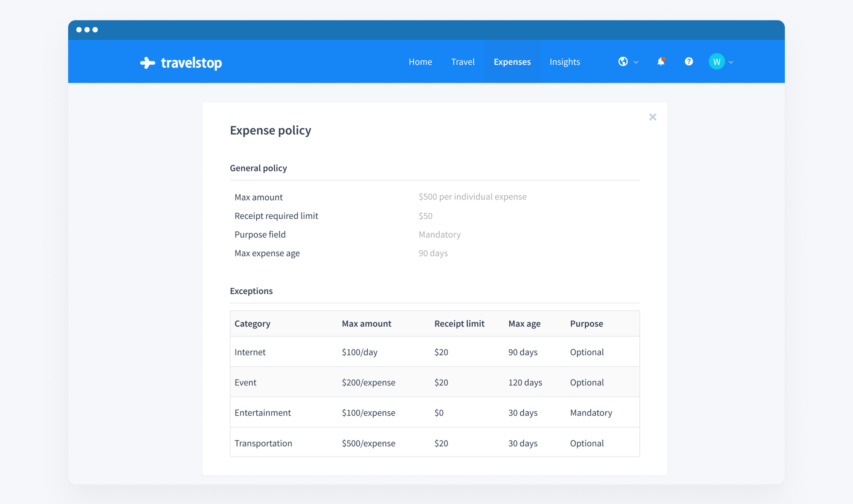Select the Entertainment category row
The width and height of the screenshot is (853, 504).
435,412
